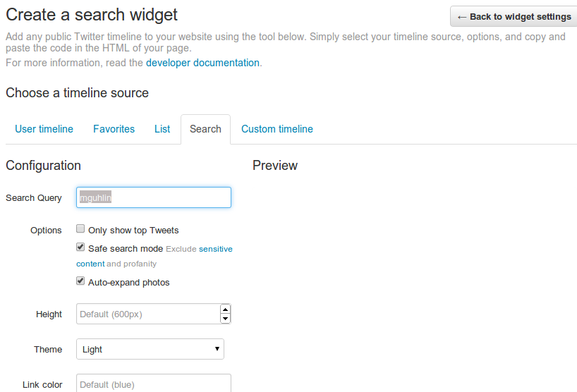Click the Link color field label
Viewport: 577px width, 392px height.
tap(42, 384)
